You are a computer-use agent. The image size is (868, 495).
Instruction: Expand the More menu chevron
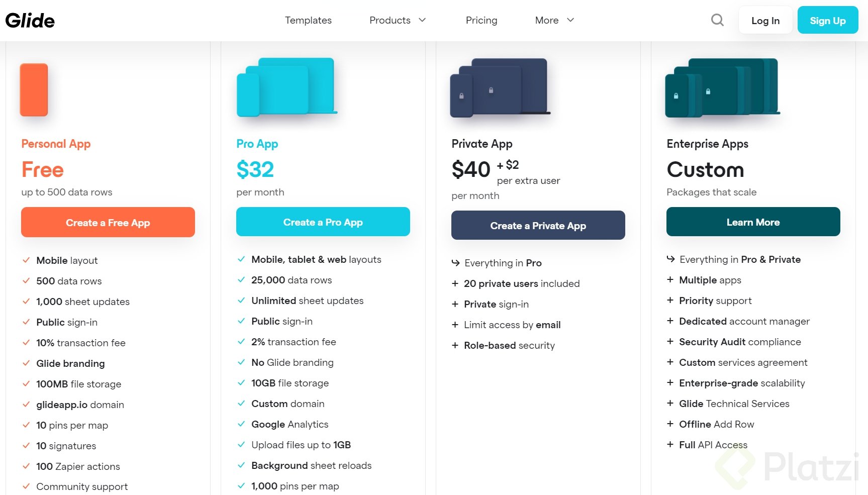click(570, 20)
